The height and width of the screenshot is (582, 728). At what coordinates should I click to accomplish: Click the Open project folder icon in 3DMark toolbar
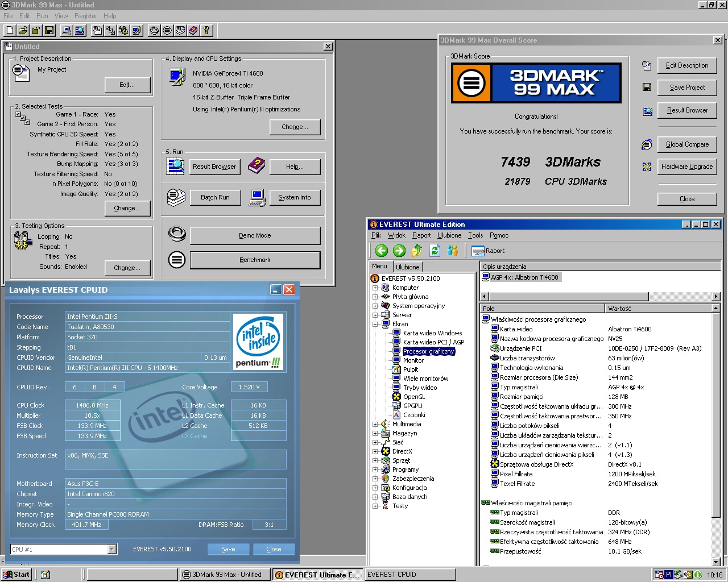[x=23, y=31]
